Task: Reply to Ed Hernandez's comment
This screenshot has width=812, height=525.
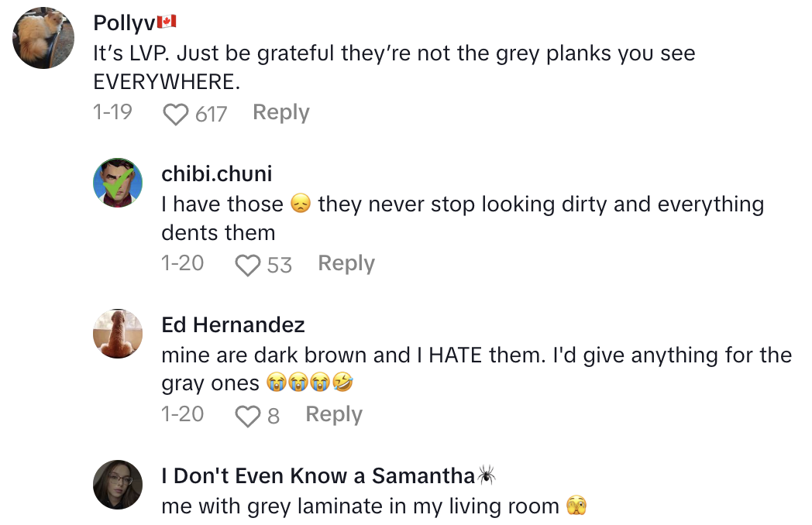Action: 333,414
